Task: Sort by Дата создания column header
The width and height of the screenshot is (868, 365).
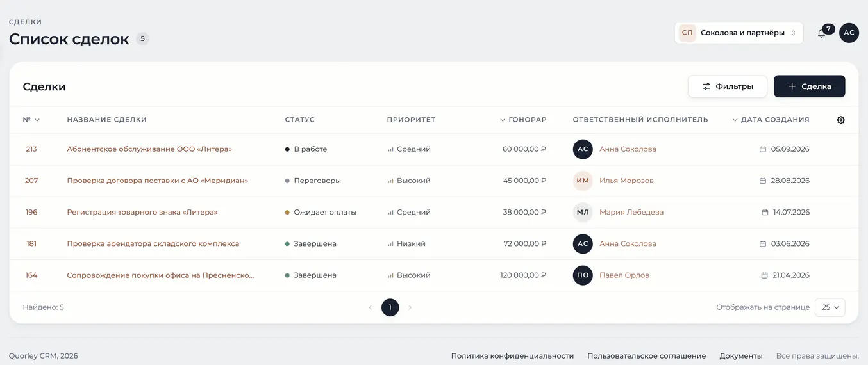Action: pos(771,120)
